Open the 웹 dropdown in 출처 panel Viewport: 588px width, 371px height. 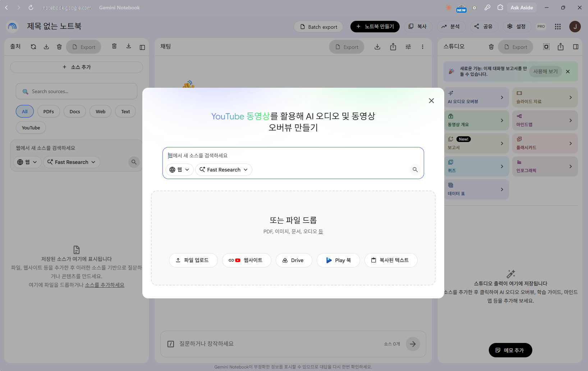point(27,162)
